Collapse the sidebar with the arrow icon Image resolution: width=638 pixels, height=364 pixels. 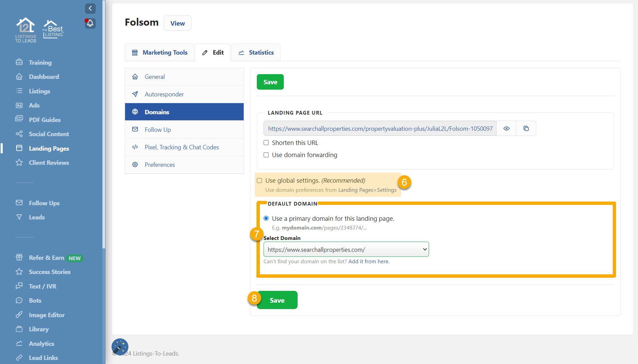point(90,8)
